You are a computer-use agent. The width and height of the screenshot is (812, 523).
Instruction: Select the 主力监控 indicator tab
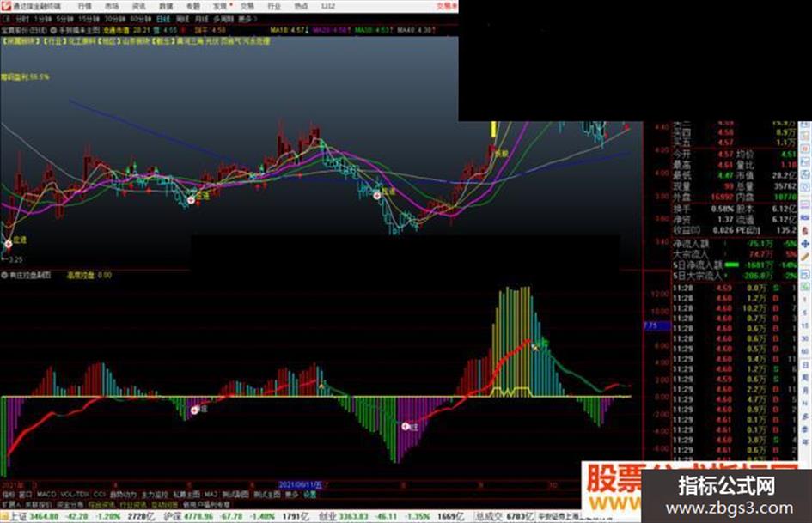(x=155, y=495)
